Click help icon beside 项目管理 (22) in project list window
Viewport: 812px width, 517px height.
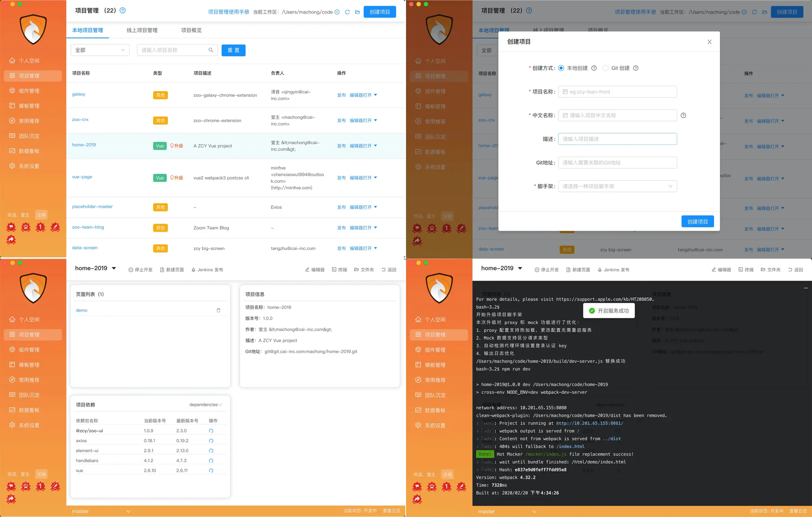(x=123, y=10)
